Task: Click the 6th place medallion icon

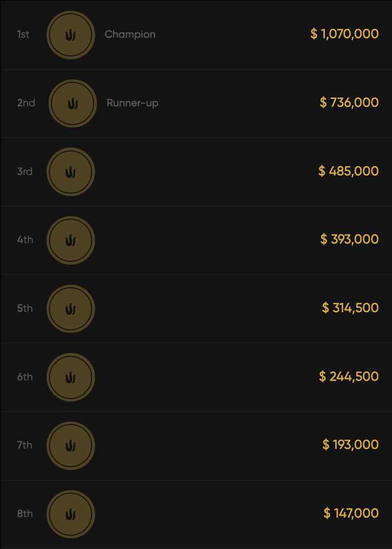Action: (x=71, y=377)
